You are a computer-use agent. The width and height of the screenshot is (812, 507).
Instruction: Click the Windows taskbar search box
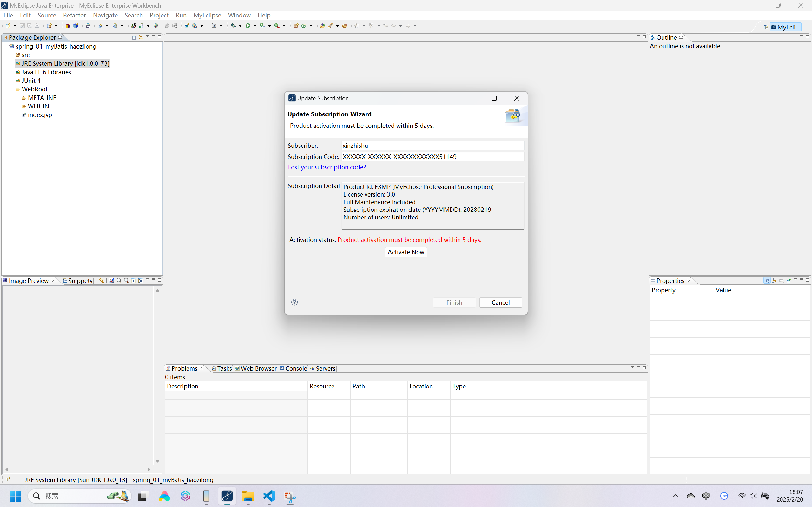[79, 496]
